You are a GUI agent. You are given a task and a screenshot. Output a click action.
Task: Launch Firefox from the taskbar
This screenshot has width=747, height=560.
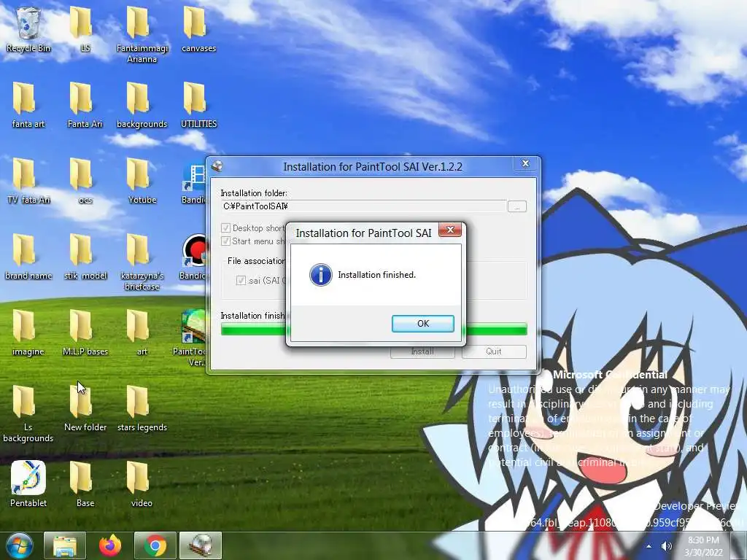point(110,545)
